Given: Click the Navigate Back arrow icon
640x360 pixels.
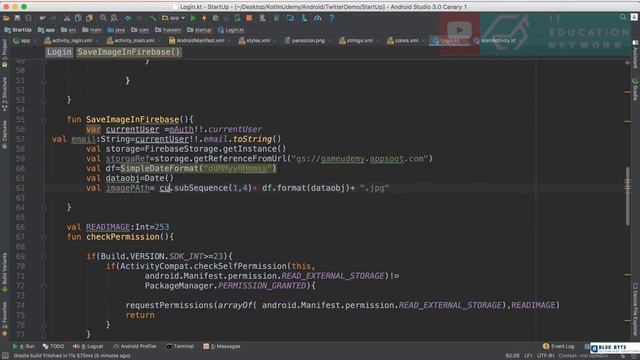Looking at the screenshot, I should pos(128,18).
